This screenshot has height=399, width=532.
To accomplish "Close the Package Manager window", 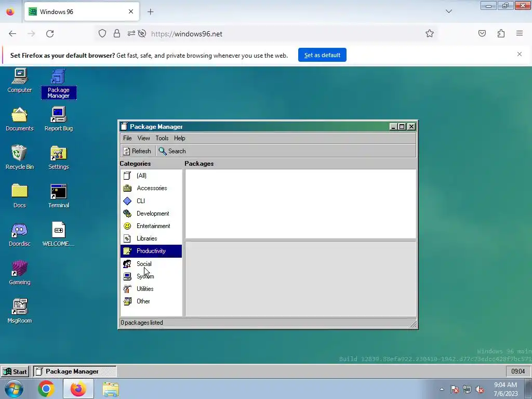I will point(411,127).
